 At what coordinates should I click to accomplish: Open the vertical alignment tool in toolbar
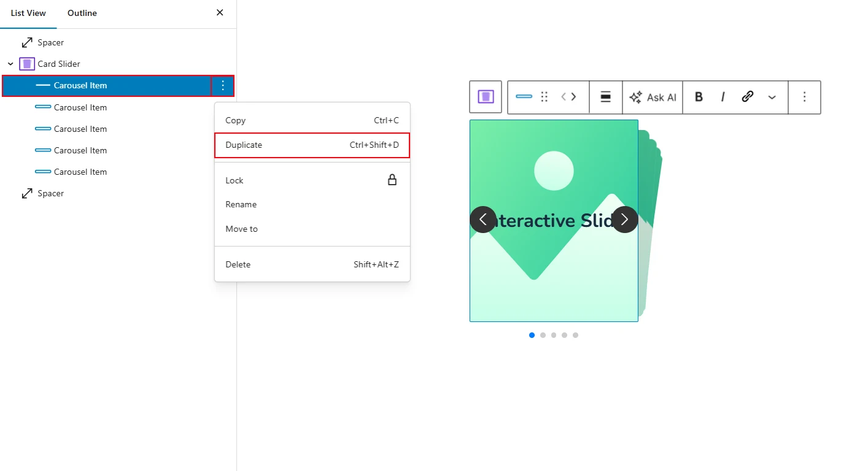click(605, 97)
